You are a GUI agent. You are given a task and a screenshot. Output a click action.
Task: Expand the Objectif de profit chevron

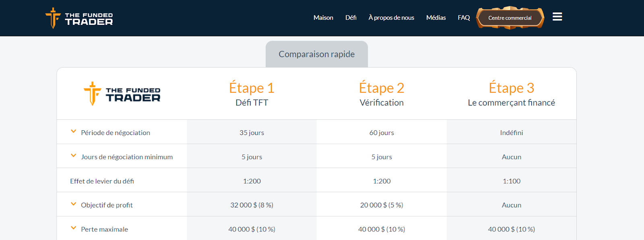tap(73, 204)
